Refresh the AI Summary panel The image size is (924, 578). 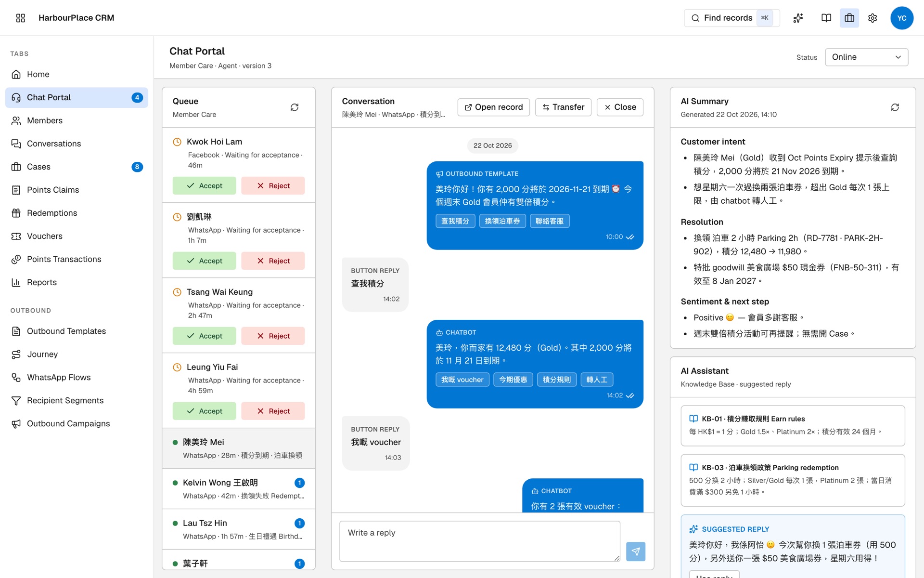click(x=895, y=107)
